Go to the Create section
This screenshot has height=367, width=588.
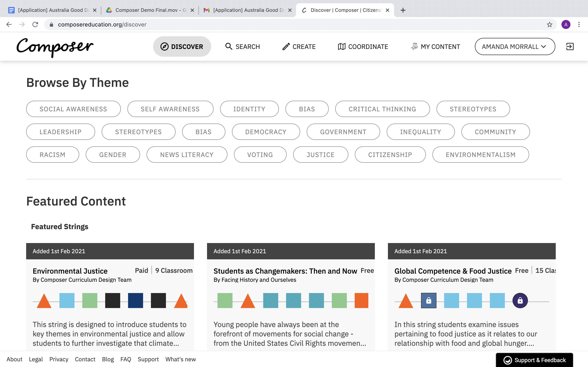tap(299, 46)
